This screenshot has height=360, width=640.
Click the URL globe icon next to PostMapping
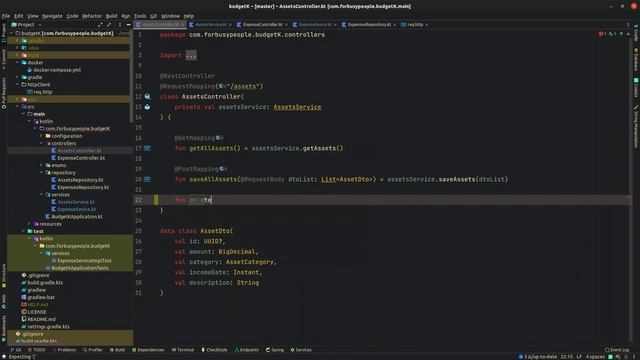click(x=223, y=169)
